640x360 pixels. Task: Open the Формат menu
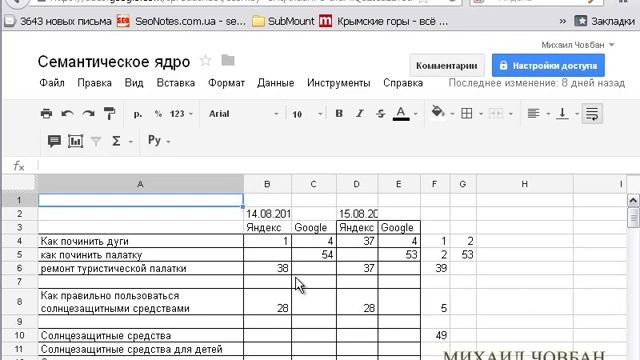click(x=227, y=83)
